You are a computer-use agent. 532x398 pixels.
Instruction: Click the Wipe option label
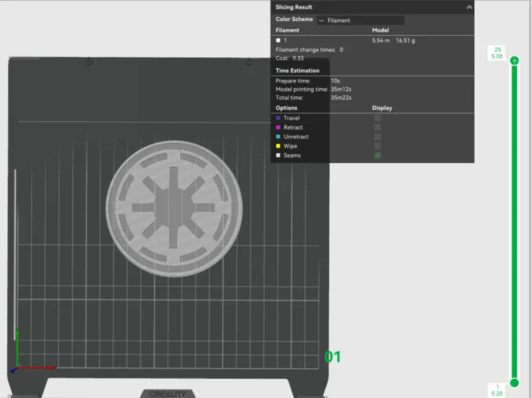(x=291, y=146)
